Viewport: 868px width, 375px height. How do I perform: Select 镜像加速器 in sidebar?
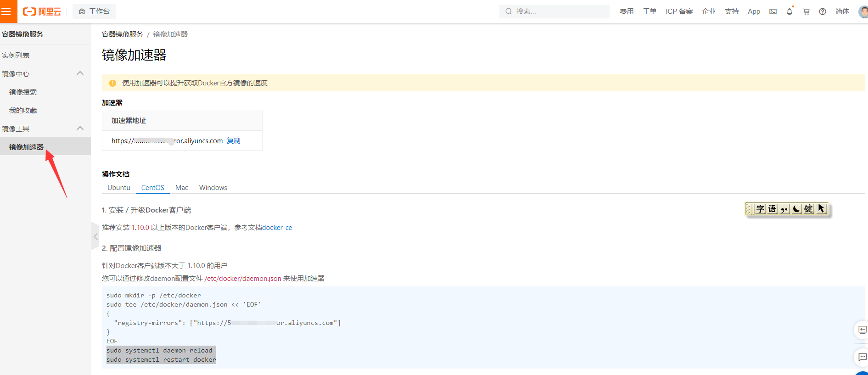coord(45,147)
